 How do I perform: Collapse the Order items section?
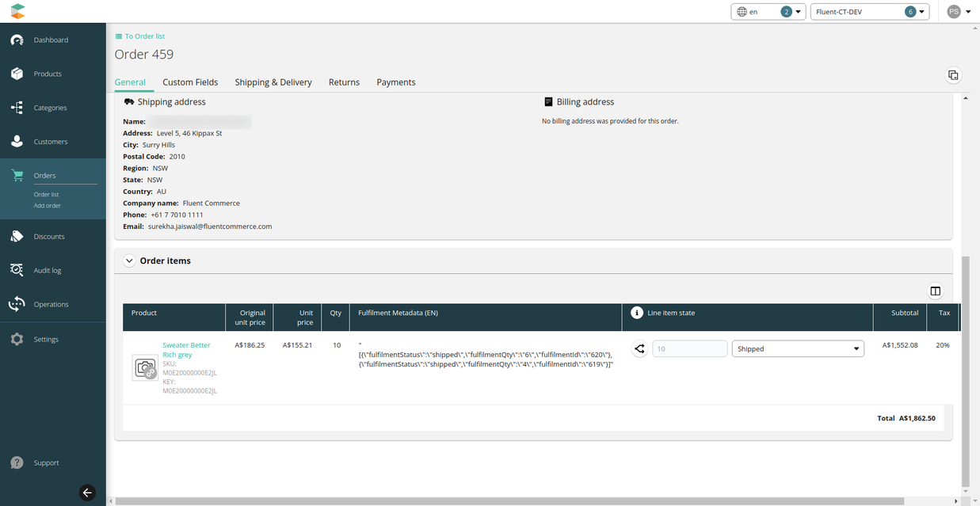[129, 261]
